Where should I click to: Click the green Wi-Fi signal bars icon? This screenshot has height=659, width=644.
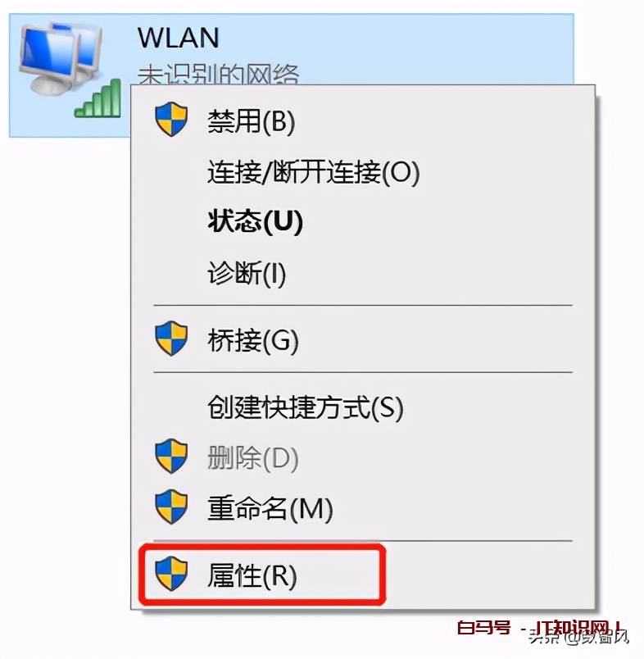tap(98, 98)
